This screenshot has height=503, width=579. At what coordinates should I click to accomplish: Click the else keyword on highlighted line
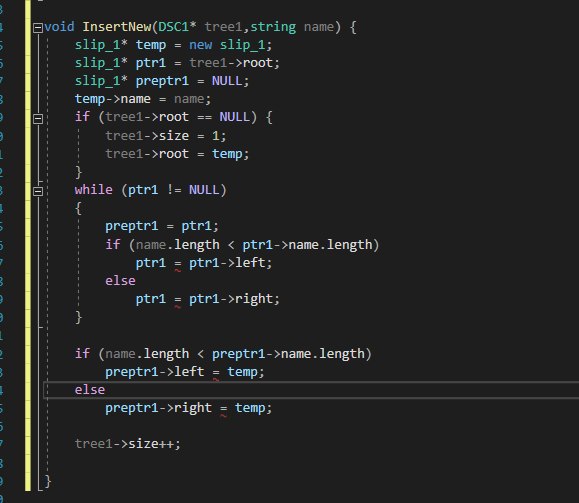coord(90,390)
